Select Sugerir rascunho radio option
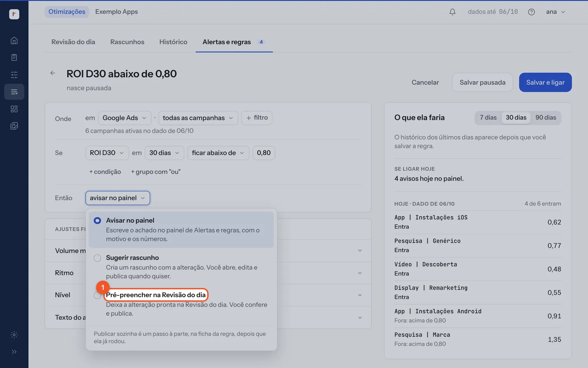 pyautogui.click(x=97, y=258)
